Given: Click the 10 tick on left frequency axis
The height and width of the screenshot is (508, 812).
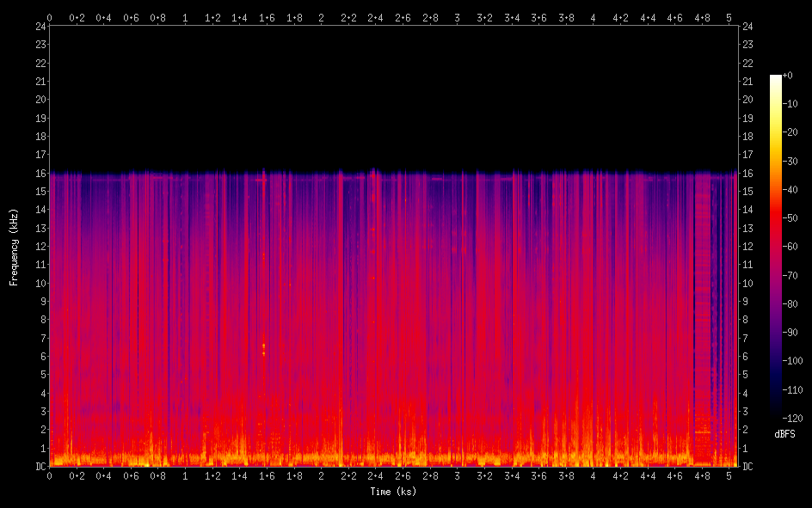Looking at the screenshot, I should tap(40, 283).
